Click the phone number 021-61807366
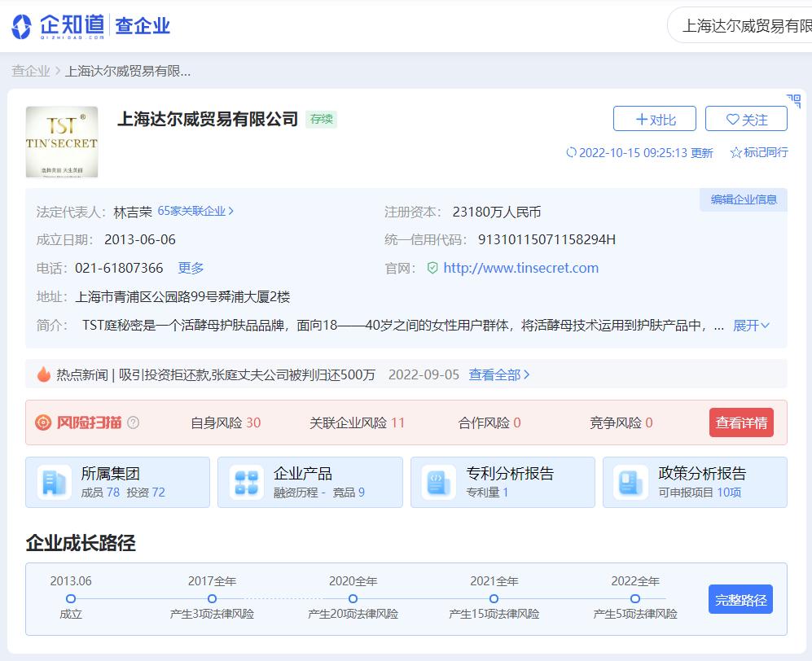This screenshot has height=661, width=812. click(119, 268)
